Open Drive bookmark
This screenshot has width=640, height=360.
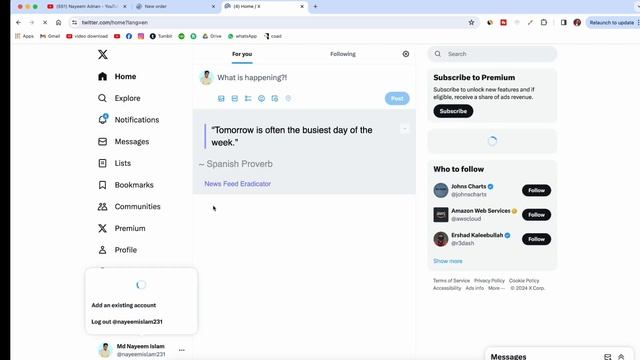pyautogui.click(x=212, y=36)
